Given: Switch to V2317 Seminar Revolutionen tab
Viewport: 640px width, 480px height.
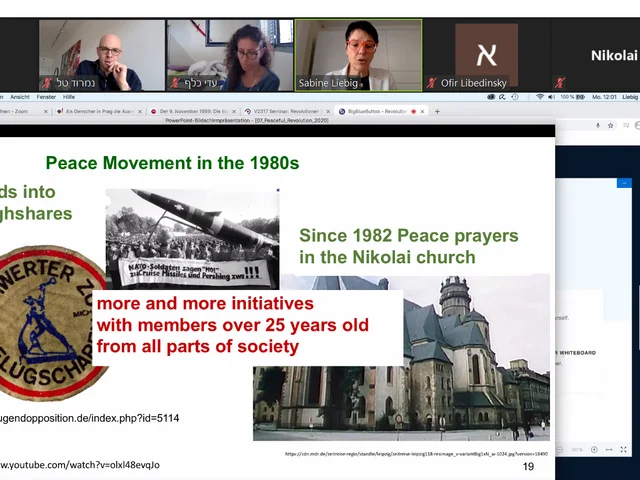Looking at the screenshot, I should (x=286, y=111).
